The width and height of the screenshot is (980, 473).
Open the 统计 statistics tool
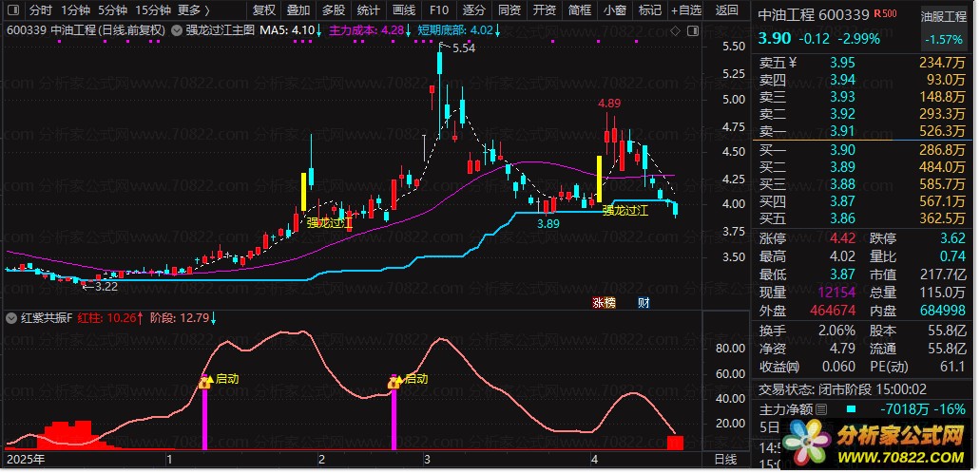click(x=369, y=10)
